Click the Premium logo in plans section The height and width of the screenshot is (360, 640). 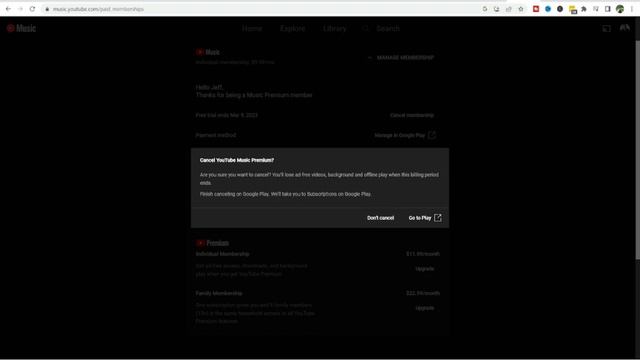[x=212, y=243]
